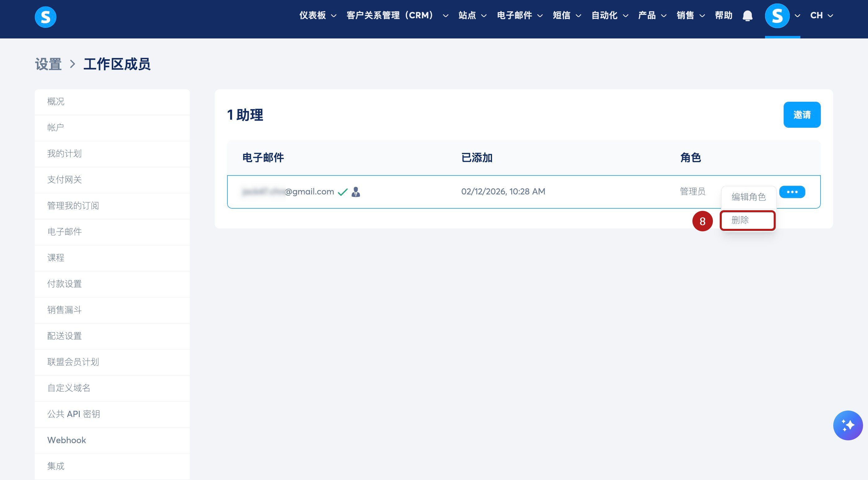
Task: Click the user silhouette icon beside email
Action: (356, 192)
